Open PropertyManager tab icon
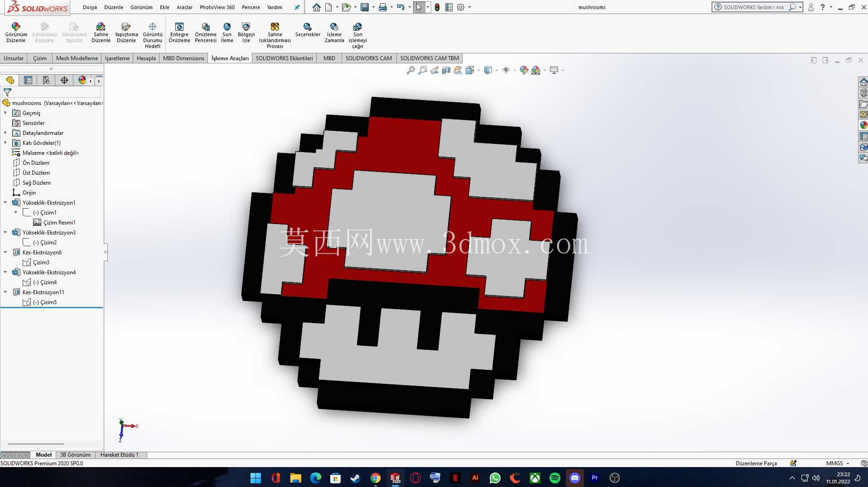 pos(28,80)
